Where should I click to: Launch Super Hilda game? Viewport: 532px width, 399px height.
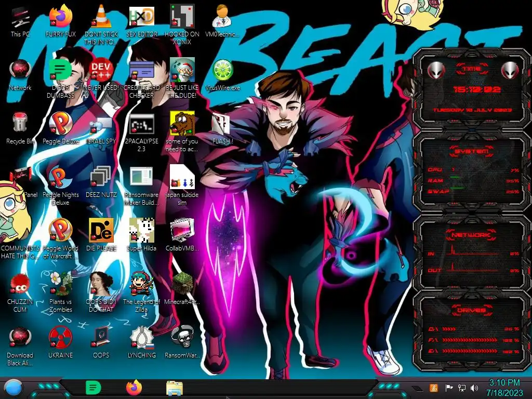coord(142,235)
